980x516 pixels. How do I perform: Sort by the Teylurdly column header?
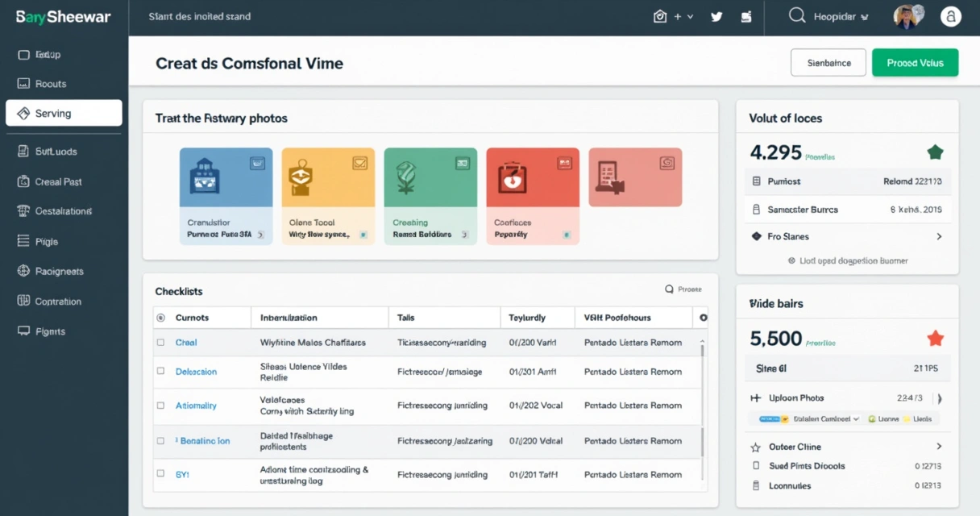(527, 318)
